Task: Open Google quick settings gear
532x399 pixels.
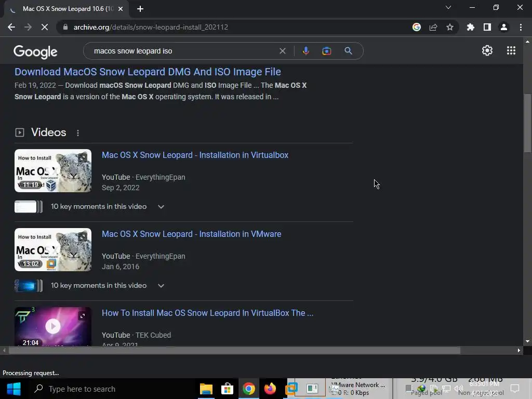Action: [x=487, y=50]
